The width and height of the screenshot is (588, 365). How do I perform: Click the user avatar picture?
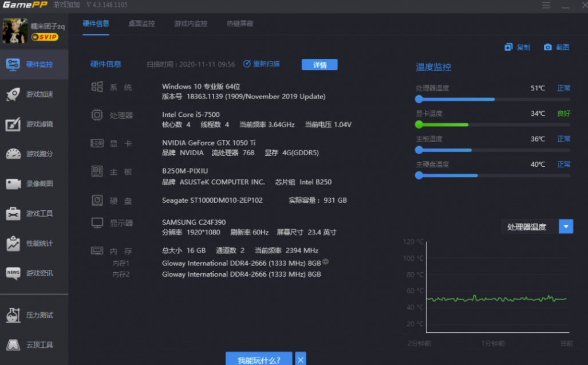pos(15,30)
